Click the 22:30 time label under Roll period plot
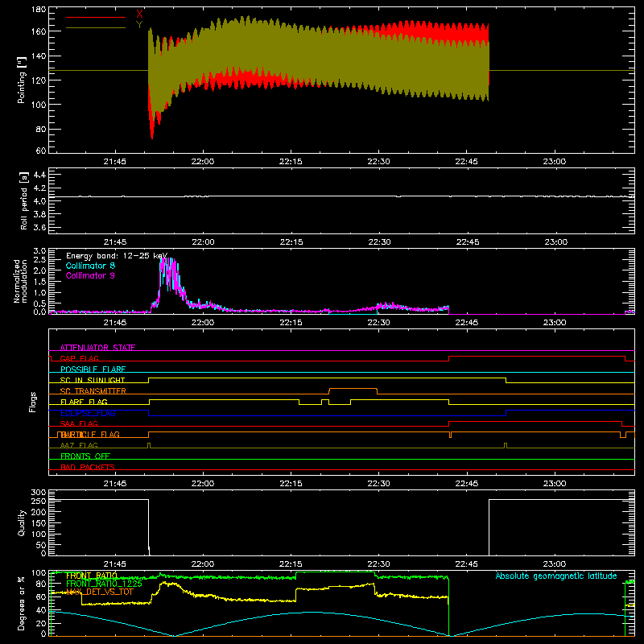This screenshot has width=644, height=644. coord(379,242)
